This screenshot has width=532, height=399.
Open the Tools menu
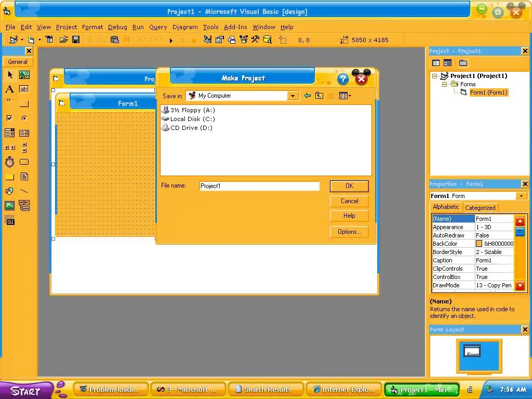click(x=211, y=27)
